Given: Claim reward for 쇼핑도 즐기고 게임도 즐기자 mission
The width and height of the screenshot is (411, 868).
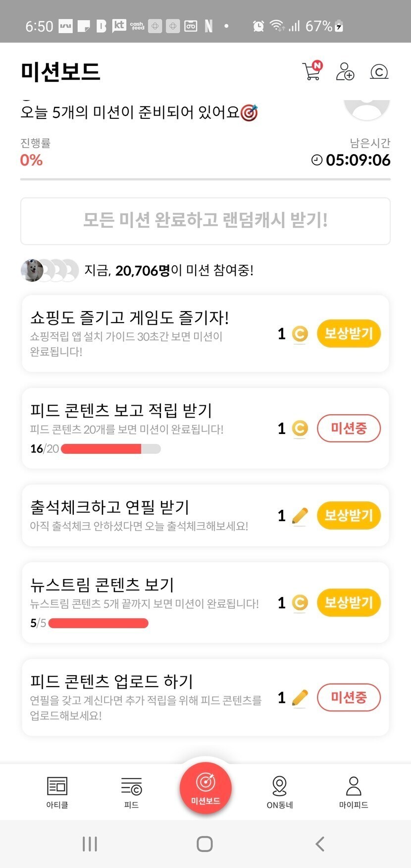Looking at the screenshot, I should point(349,334).
